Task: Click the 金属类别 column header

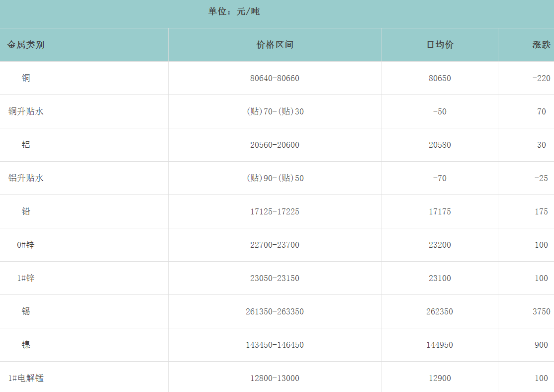Action: 26,45
